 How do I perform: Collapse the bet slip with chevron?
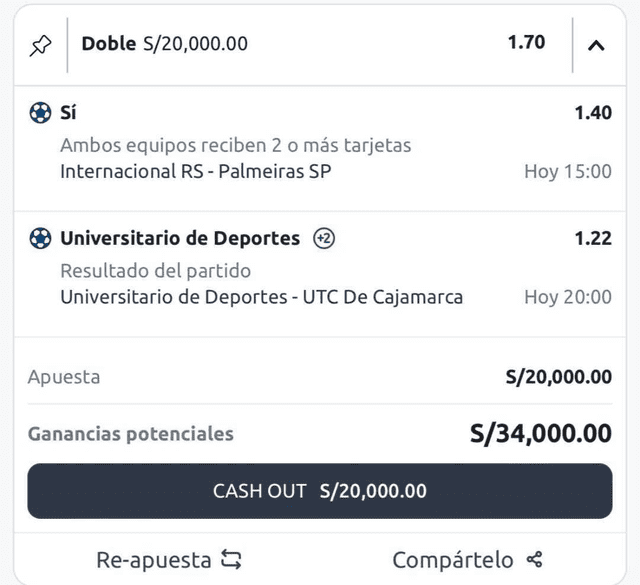click(596, 45)
